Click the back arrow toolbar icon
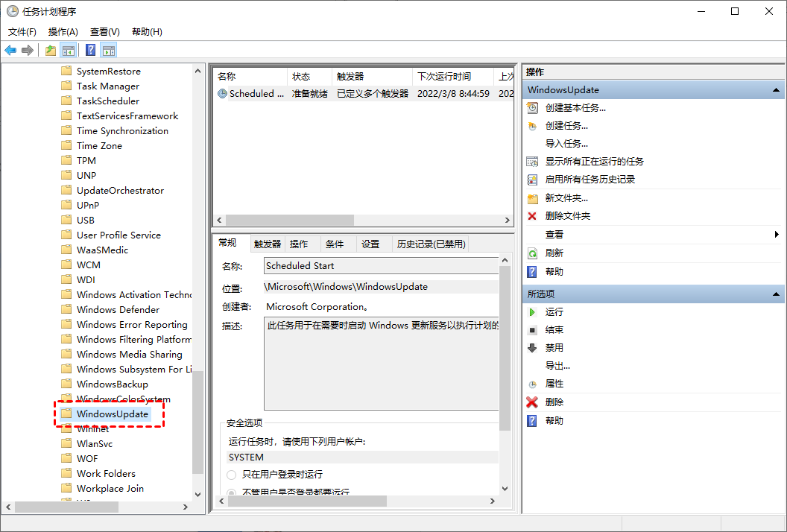 click(10, 50)
